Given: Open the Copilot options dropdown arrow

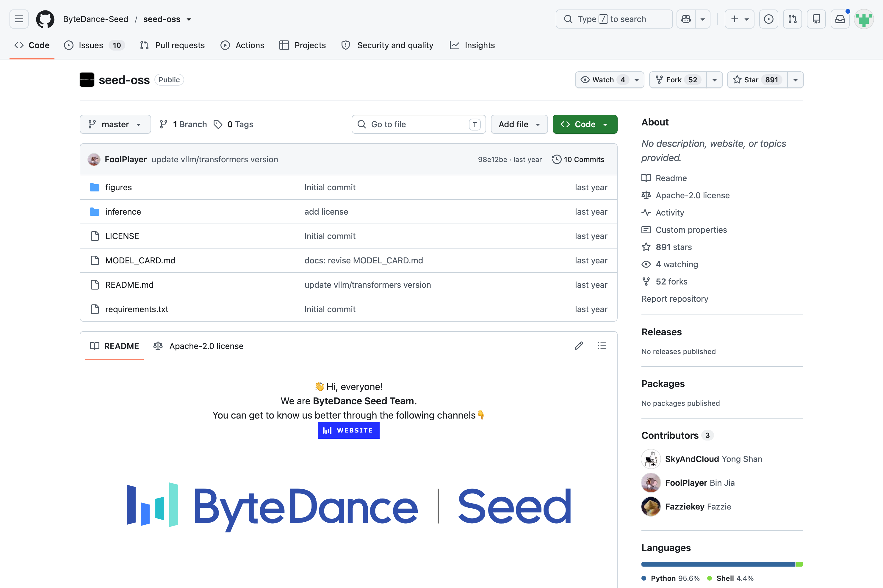Looking at the screenshot, I should tap(703, 19).
